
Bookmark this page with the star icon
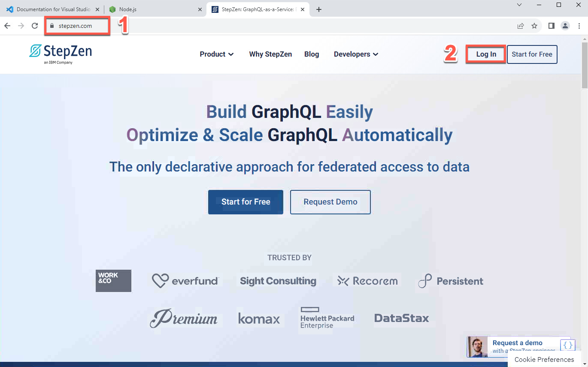pyautogui.click(x=534, y=26)
